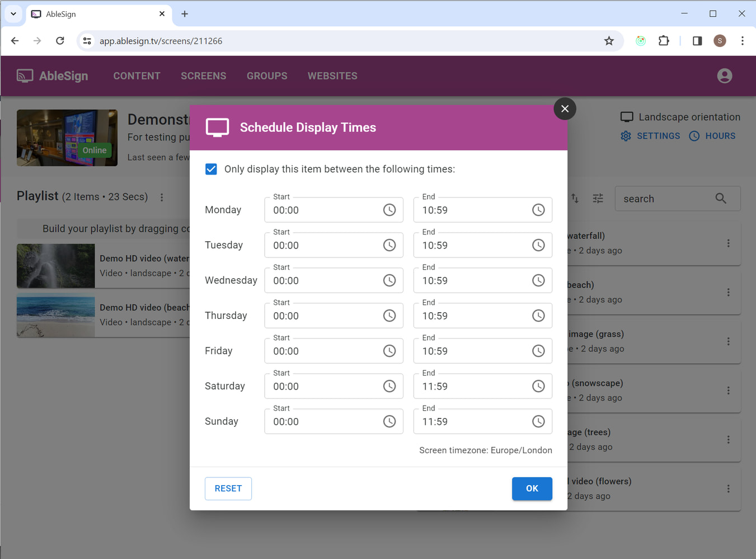Click Sunday's End time clock icon
Viewport: 756px width, 559px height.
(x=538, y=421)
